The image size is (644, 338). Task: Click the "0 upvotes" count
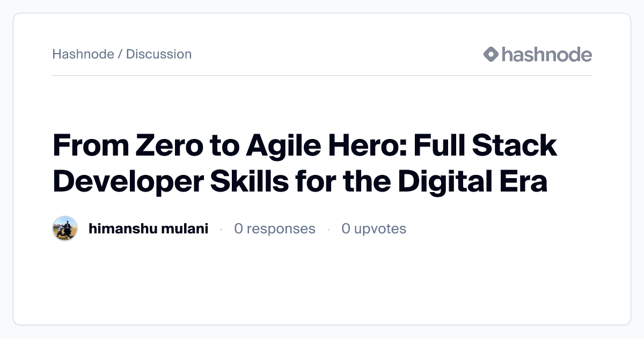(x=374, y=229)
